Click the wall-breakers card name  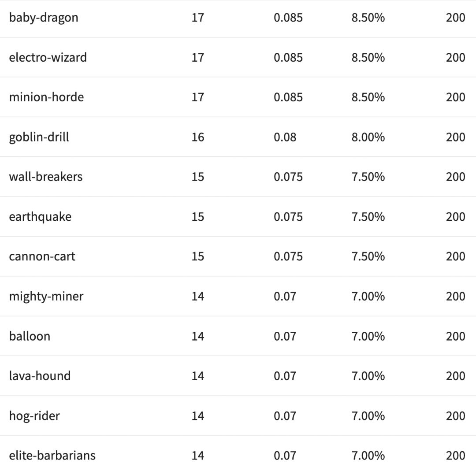coord(45,177)
